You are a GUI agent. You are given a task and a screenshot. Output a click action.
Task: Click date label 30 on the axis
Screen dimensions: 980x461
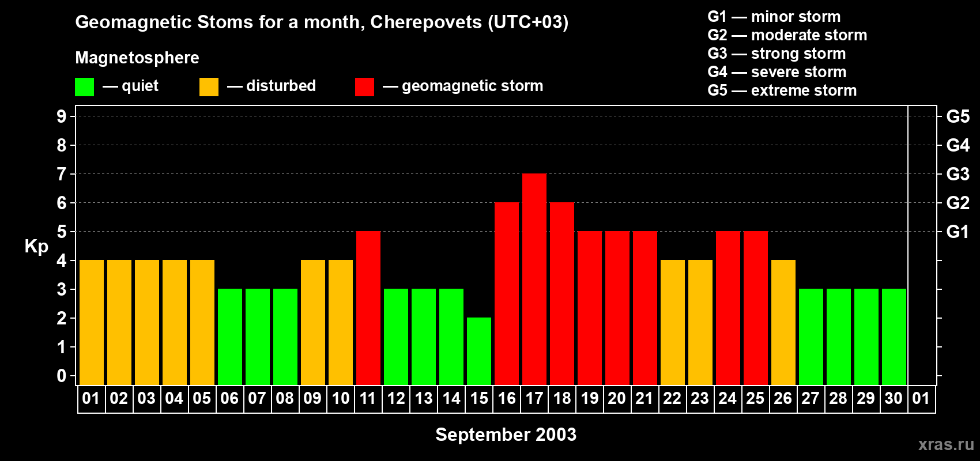894,398
